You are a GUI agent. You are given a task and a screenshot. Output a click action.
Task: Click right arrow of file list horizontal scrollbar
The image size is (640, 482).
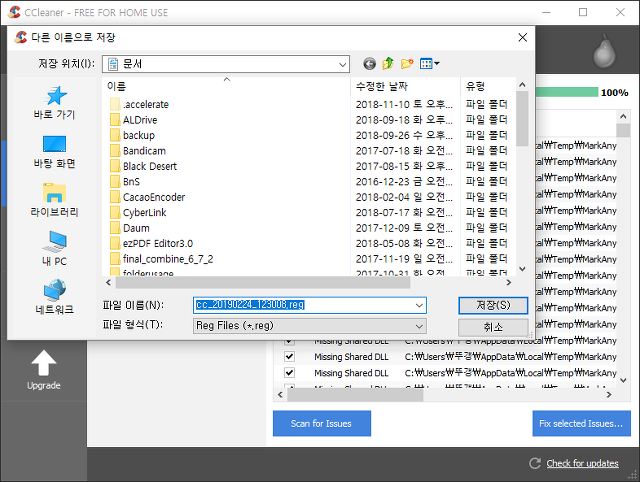[x=509, y=282]
